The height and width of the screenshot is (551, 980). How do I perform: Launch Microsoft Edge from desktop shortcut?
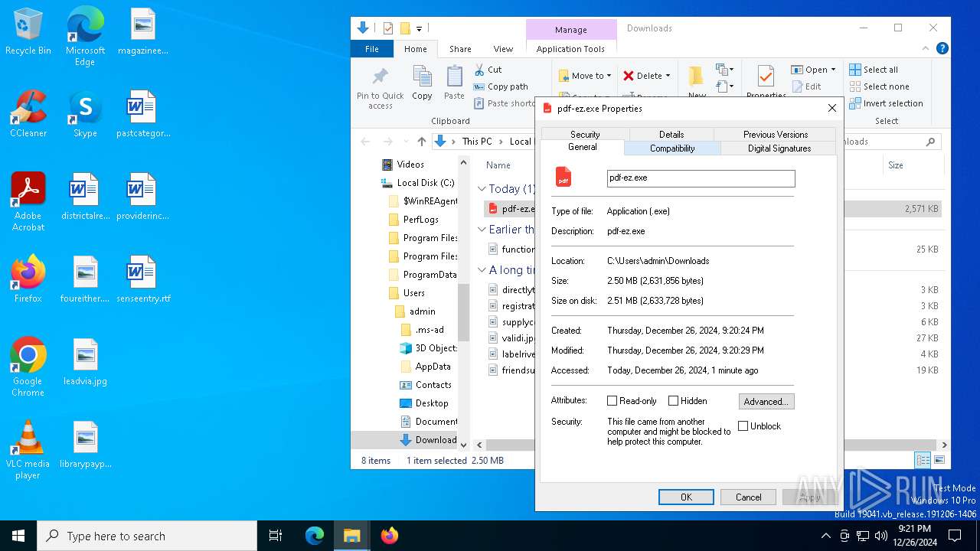click(x=85, y=37)
